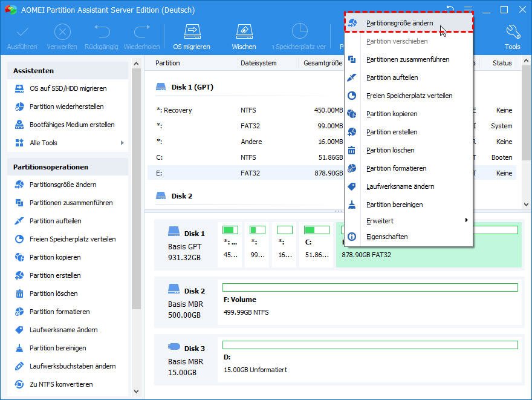
Task: Select sidebar Partition kopieren operation
Action: pyautogui.click(x=55, y=257)
